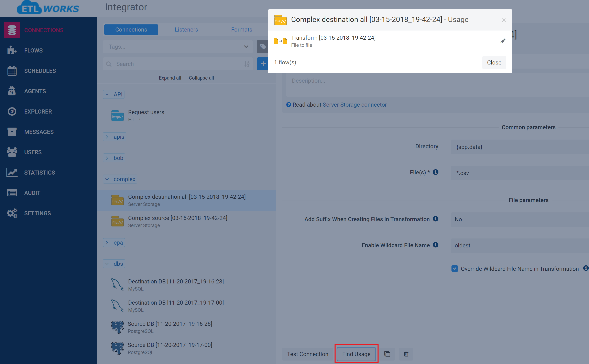Collapse the dbs group

pos(114,264)
